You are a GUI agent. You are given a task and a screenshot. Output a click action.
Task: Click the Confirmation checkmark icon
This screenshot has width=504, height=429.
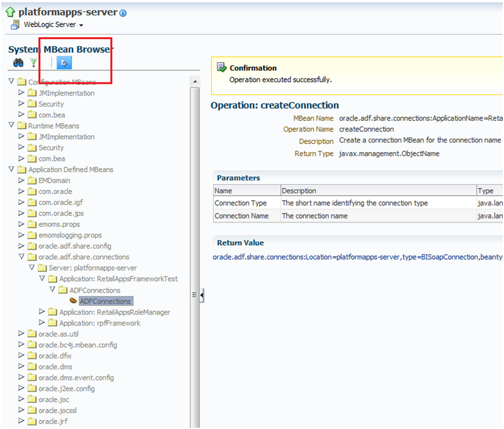click(221, 68)
